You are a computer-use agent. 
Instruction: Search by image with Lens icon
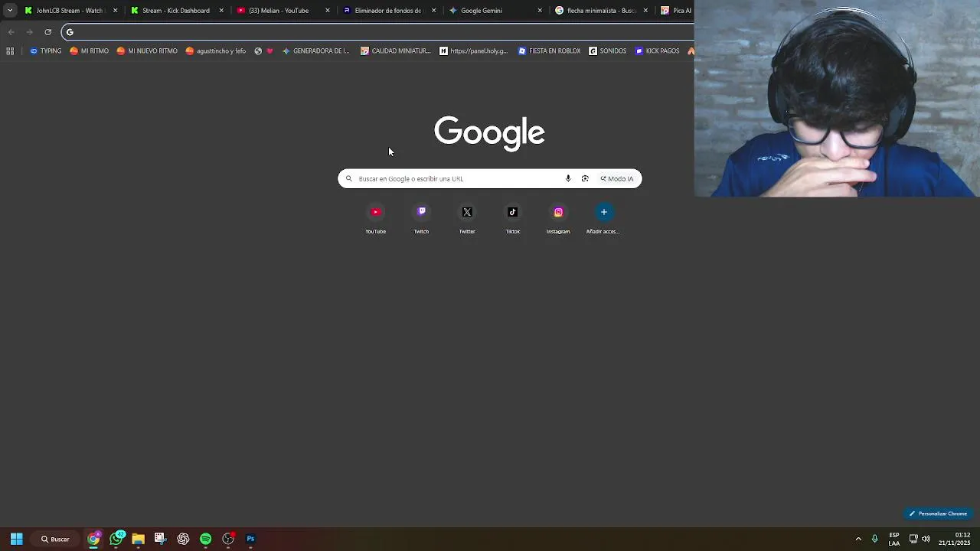pyautogui.click(x=585, y=178)
